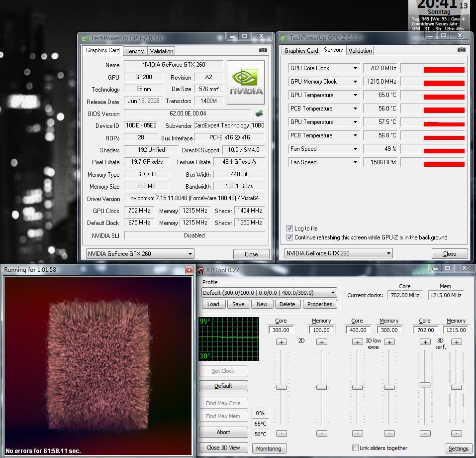The height and width of the screenshot is (458, 476).
Task: Decrease 2D Memory clock with minus button
Action: 322,434
